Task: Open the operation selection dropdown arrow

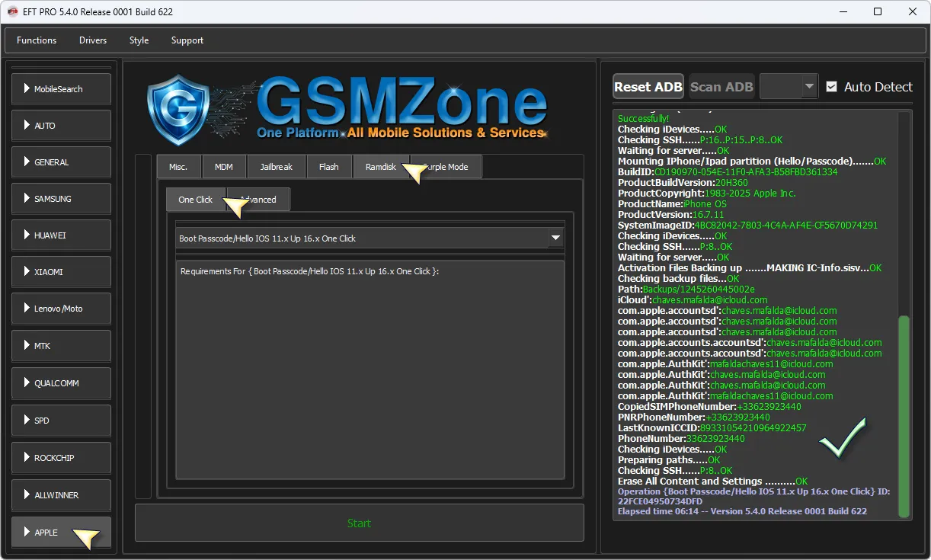Action: pos(555,238)
